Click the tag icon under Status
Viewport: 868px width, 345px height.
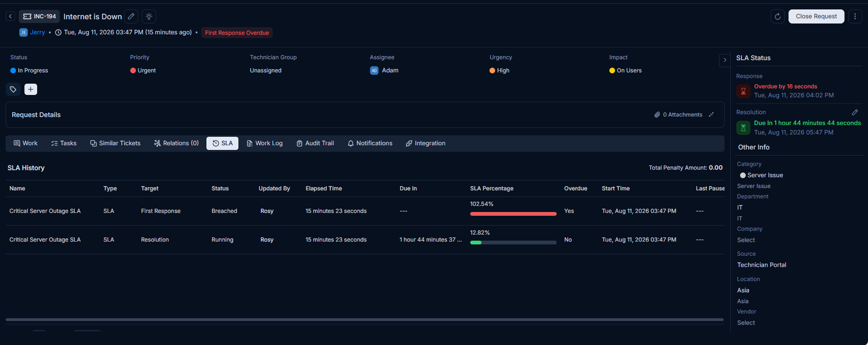[13, 89]
